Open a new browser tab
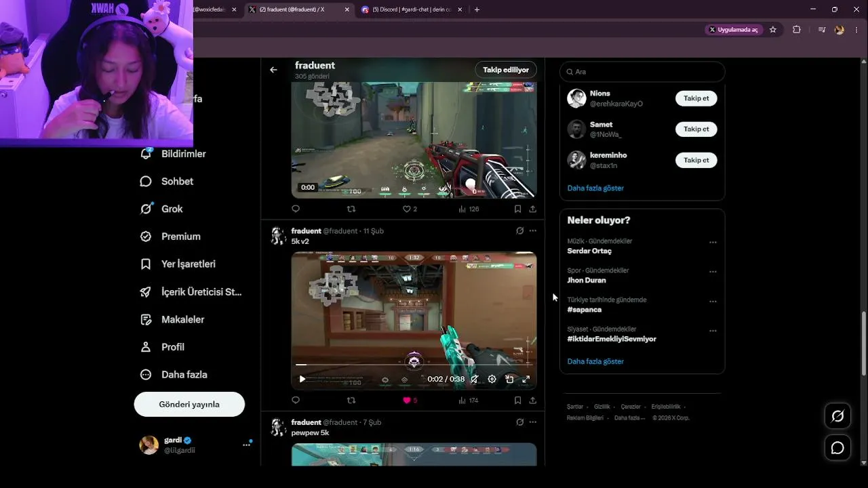Viewport: 868px width, 488px height. 477,9
